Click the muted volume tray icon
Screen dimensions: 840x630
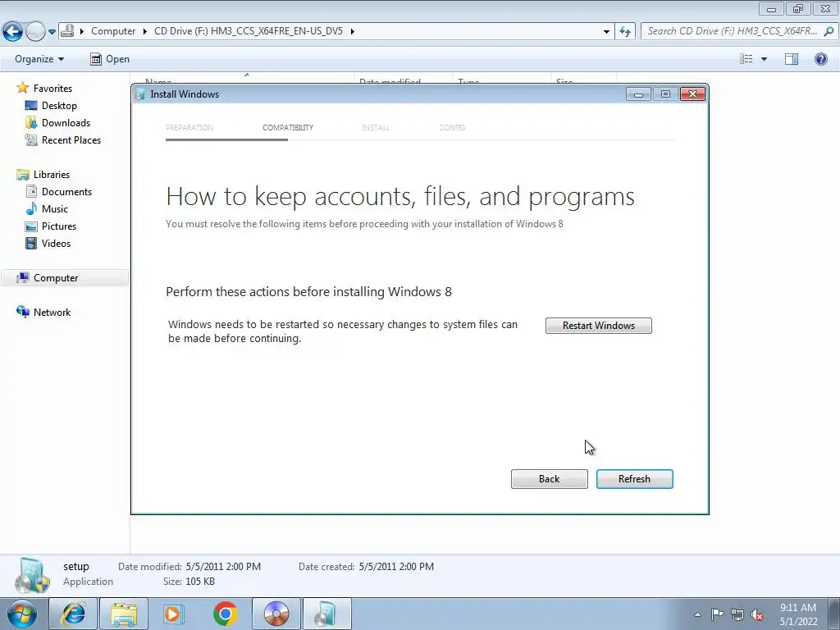757,614
